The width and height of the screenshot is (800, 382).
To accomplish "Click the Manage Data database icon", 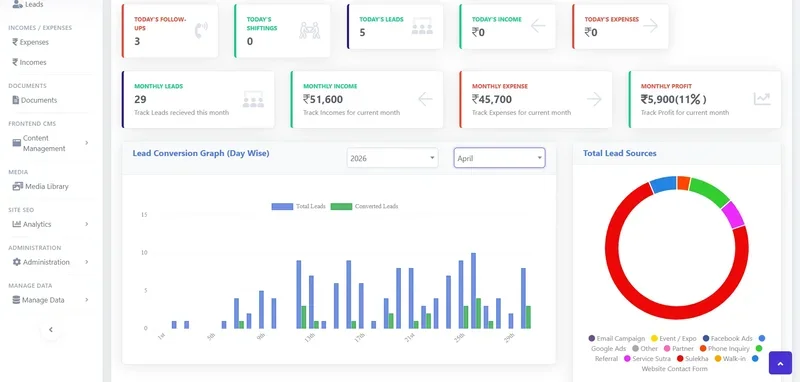I will (16, 300).
